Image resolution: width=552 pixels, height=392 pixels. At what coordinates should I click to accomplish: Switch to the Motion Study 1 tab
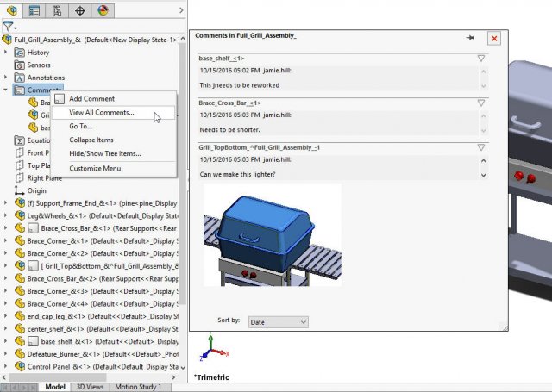click(138, 387)
